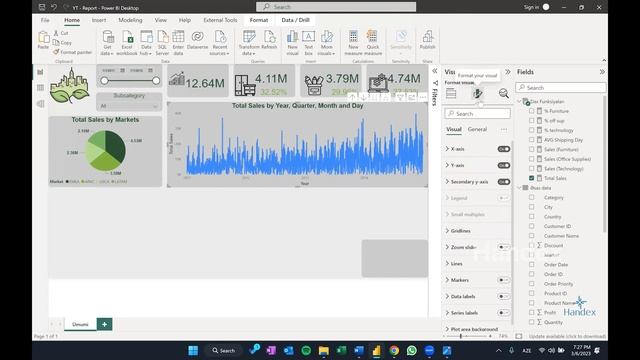Check the Discount field checkbox
The image size is (640, 360).
(531, 245)
